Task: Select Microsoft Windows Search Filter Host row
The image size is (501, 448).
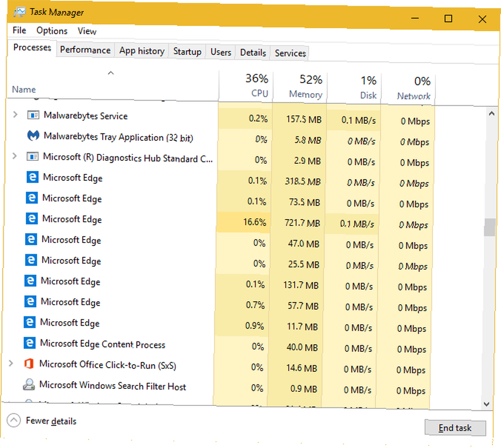Action: pyautogui.click(x=214, y=387)
